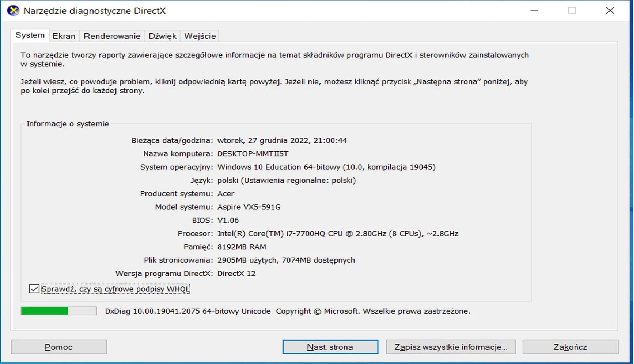Click the window title Narzędzie diagnostyczne DirectX

(x=94, y=11)
